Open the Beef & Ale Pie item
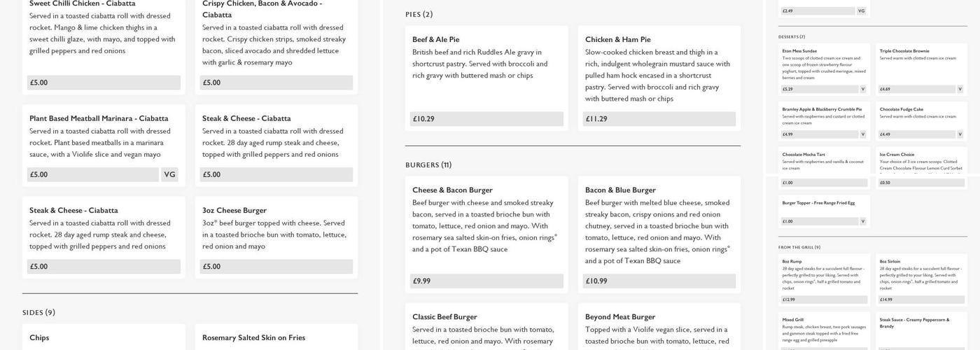 435,40
